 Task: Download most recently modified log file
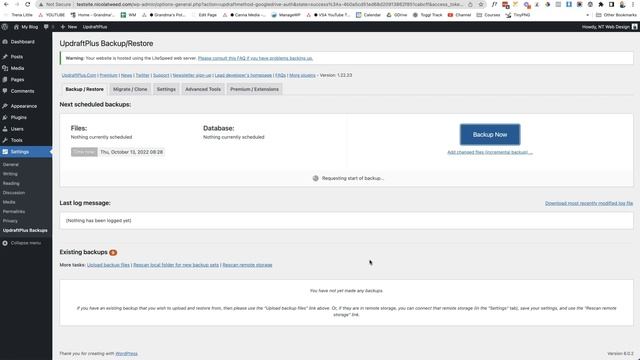pyautogui.click(x=589, y=203)
